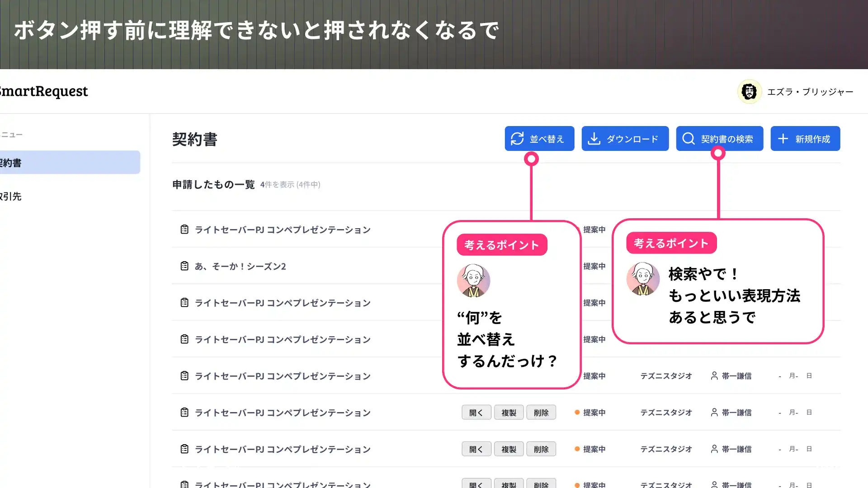Click the 削除 button on a contract row
This screenshot has height=488, width=868.
(541, 412)
